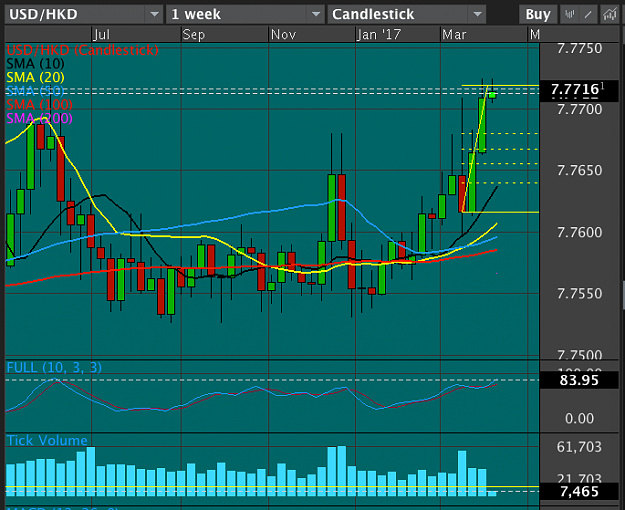
Task: Click the Jul date label on time axis
Action: (101, 35)
